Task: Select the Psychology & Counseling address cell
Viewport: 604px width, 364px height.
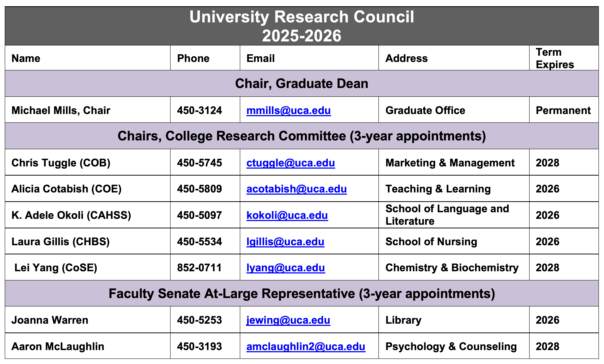Action: (x=451, y=347)
